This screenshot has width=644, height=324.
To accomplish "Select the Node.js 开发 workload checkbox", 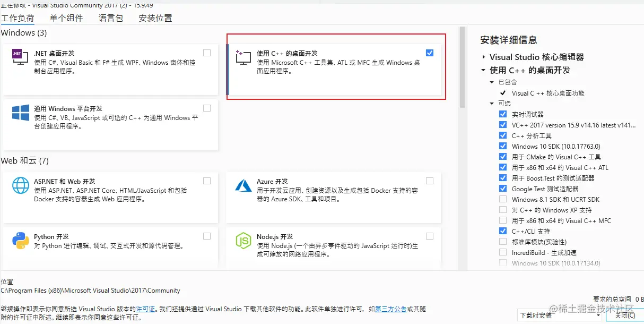I will click(x=430, y=236).
